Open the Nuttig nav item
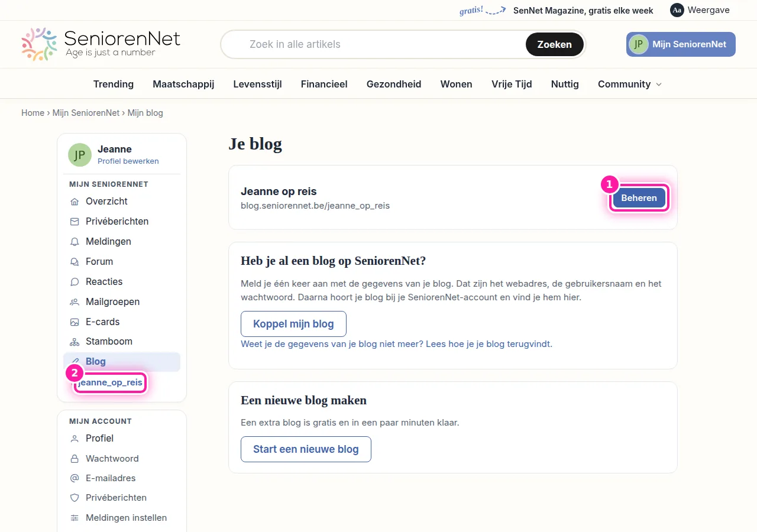Viewport: 757px width, 532px height. pyautogui.click(x=565, y=84)
